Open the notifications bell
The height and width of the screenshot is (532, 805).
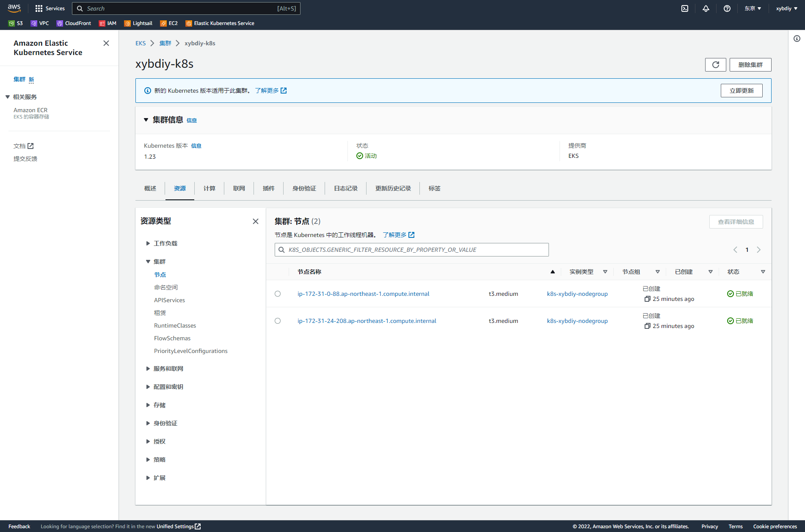(706, 8)
